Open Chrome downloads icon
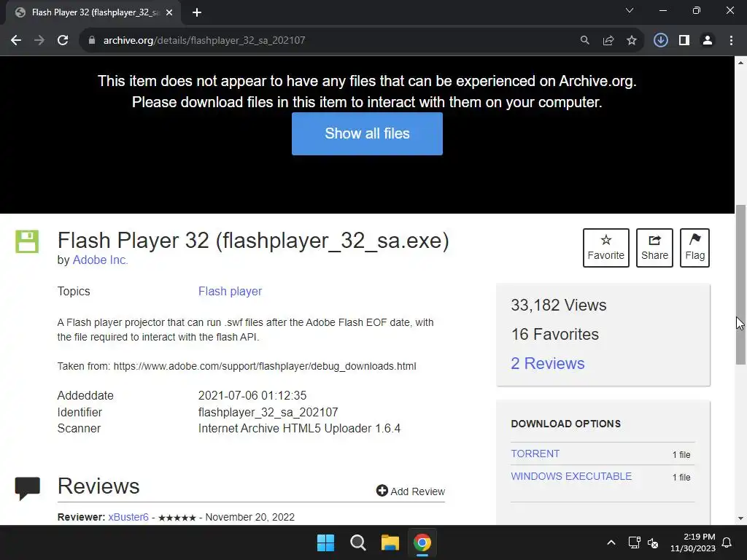This screenshot has width=747, height=560. point(660,41)
